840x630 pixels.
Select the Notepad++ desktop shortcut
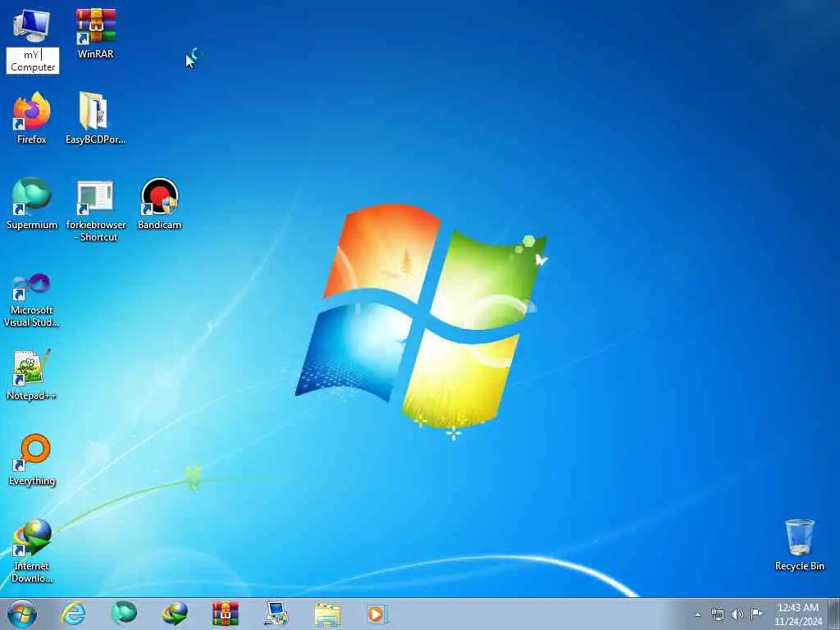click(x=32, y=374)
